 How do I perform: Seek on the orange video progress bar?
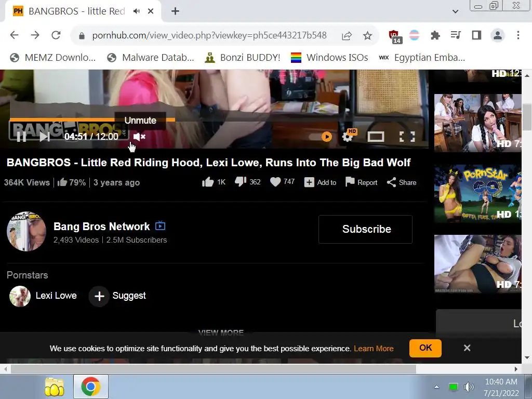92,119
